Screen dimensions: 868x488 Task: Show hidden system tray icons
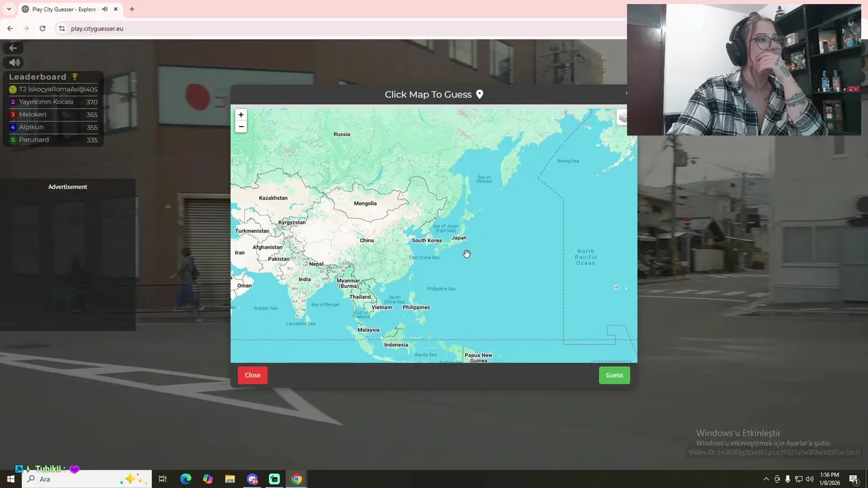pos(766,479)
